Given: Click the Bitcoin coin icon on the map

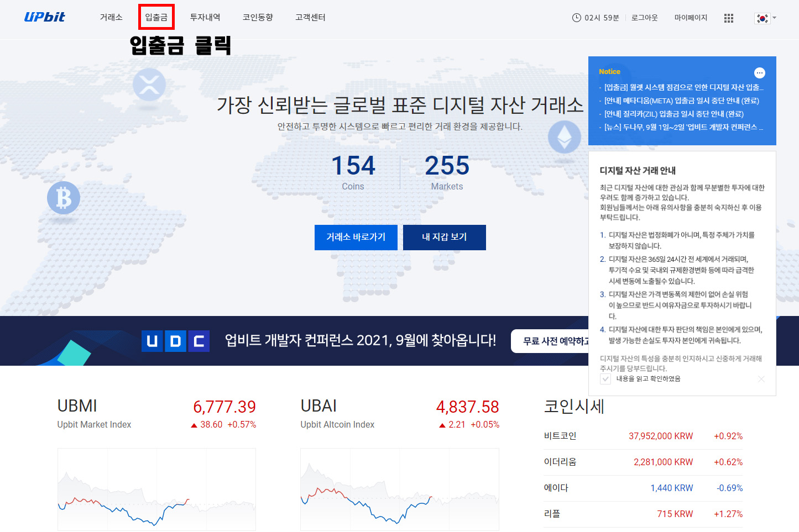Looking at the screenshot, I should tap(64, 198).
